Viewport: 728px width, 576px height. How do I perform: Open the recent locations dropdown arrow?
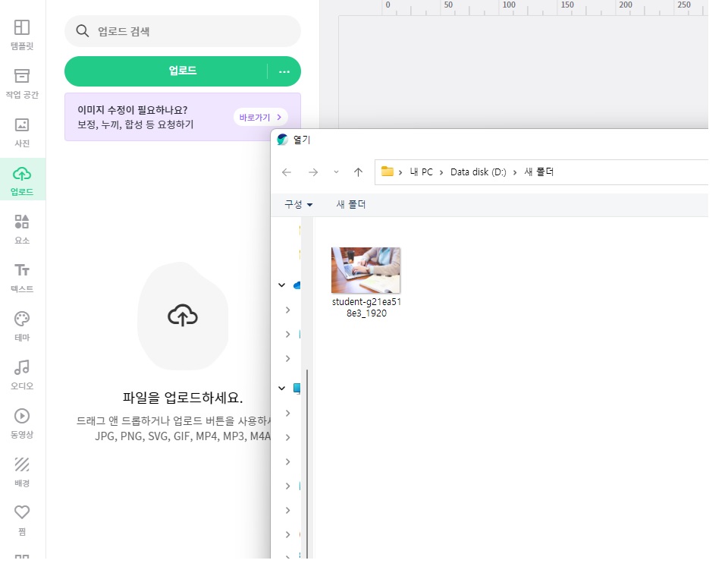pos(336,172)
